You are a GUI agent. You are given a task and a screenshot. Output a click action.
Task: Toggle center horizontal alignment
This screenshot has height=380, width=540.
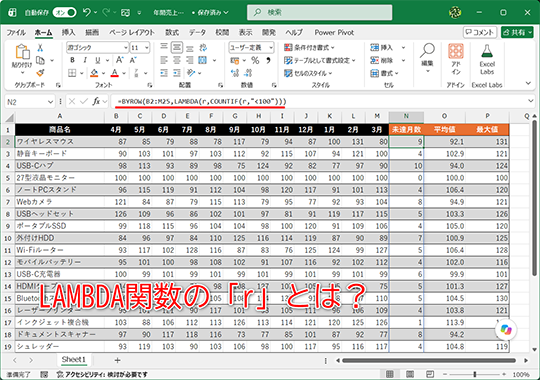pos(177,60)
